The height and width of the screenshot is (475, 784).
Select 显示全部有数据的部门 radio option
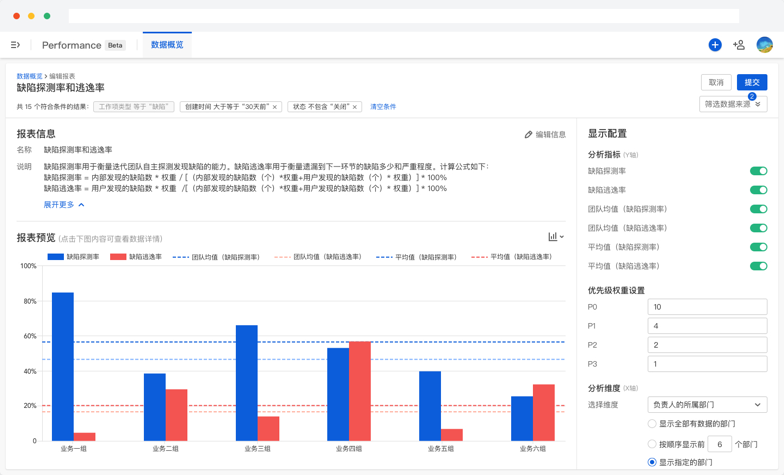(x=652, y=424)
